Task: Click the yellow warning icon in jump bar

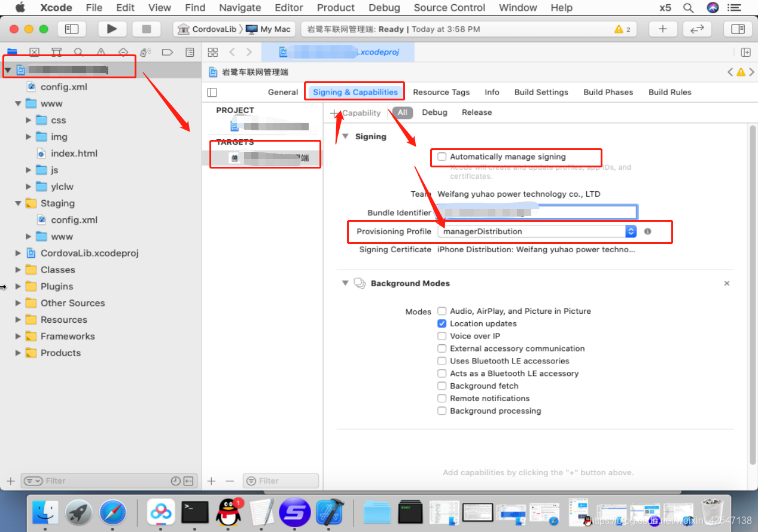Action: [x=741, y=72]
